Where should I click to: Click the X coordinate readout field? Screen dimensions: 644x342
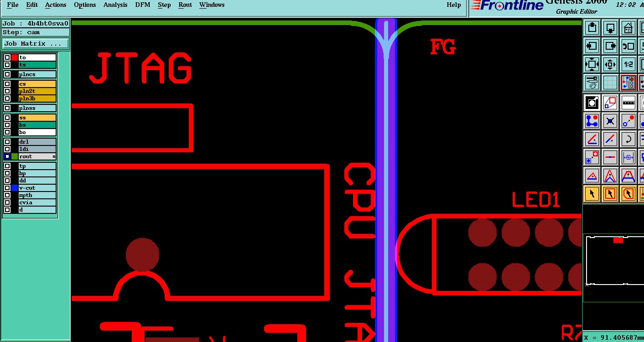pos(613,337)
